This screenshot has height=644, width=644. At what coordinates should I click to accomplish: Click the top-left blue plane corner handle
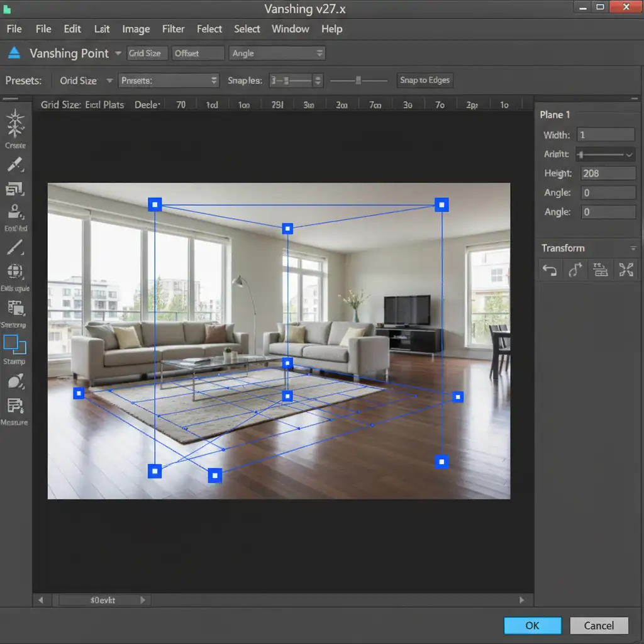click(x=155, y=204)
